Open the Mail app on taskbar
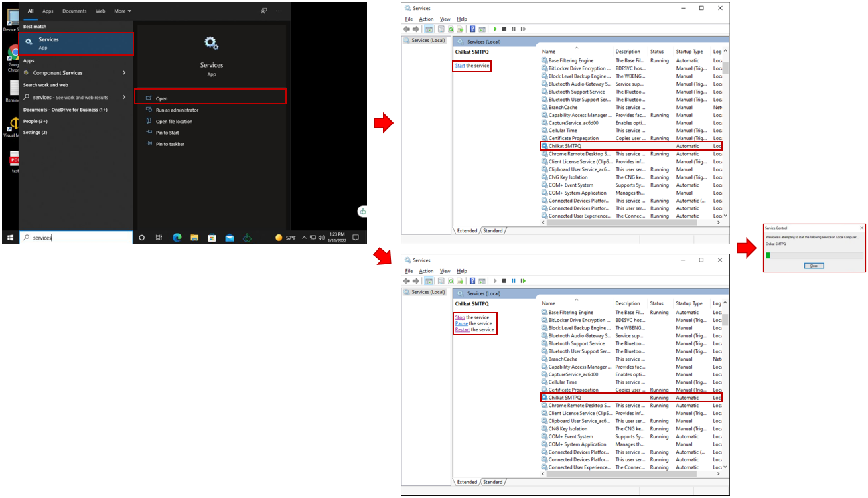868x498 pixels. pos(229,238)
